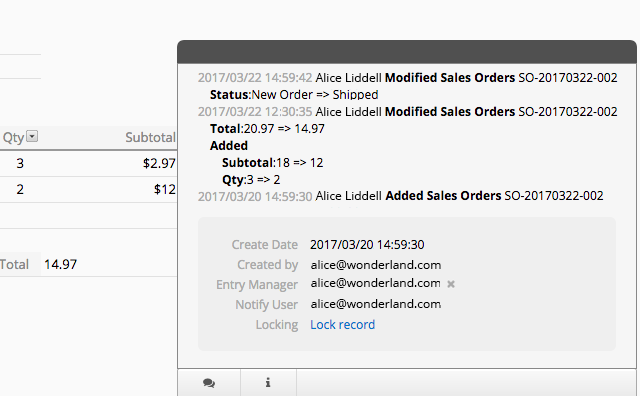Click the Create Date value 2017/03/20 14:59:30

click(367, 245)
